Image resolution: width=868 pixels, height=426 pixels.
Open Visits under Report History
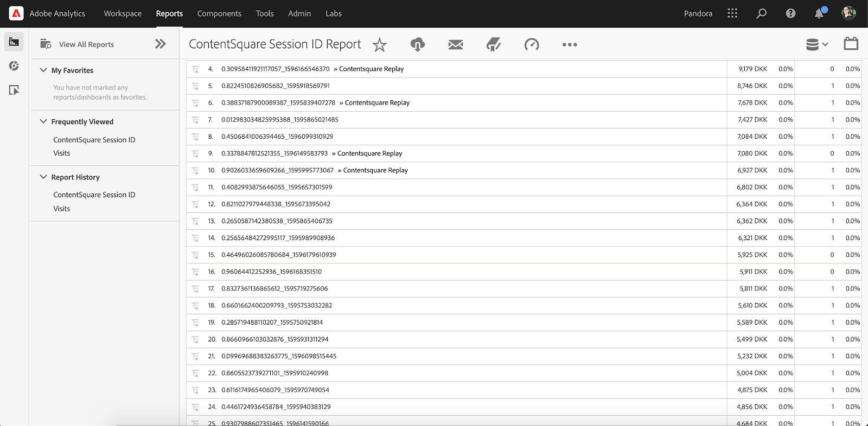tap(62, 209)
